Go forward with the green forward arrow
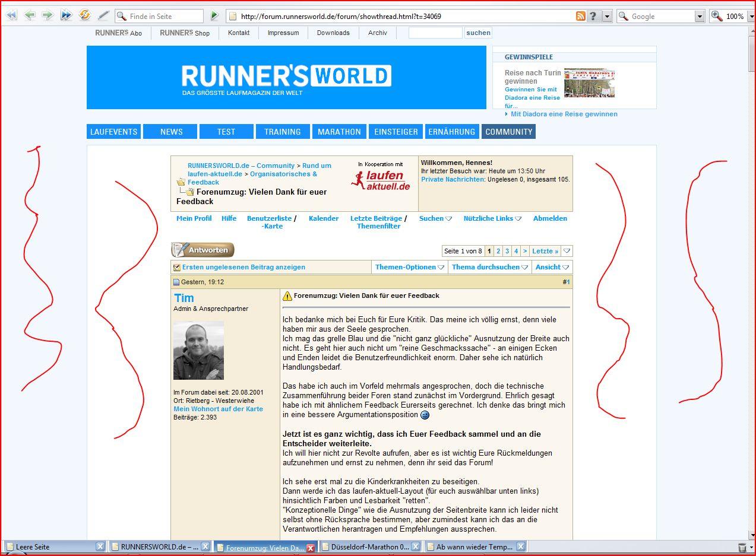Viewport: 756px width, 556px height. (48, 16)
